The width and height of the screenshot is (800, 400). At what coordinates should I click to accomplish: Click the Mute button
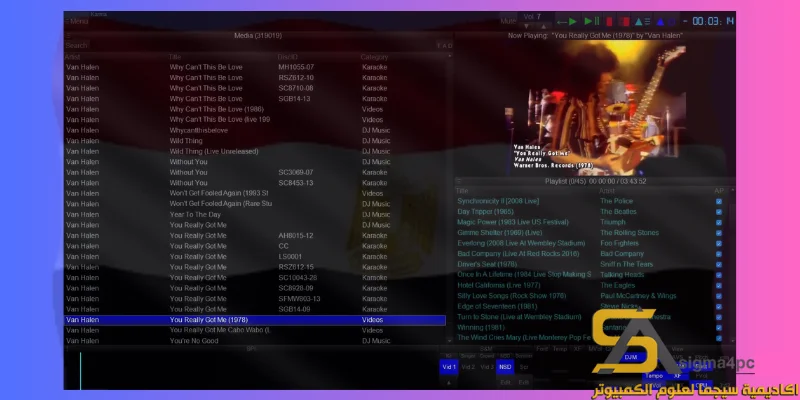point(508,21)
